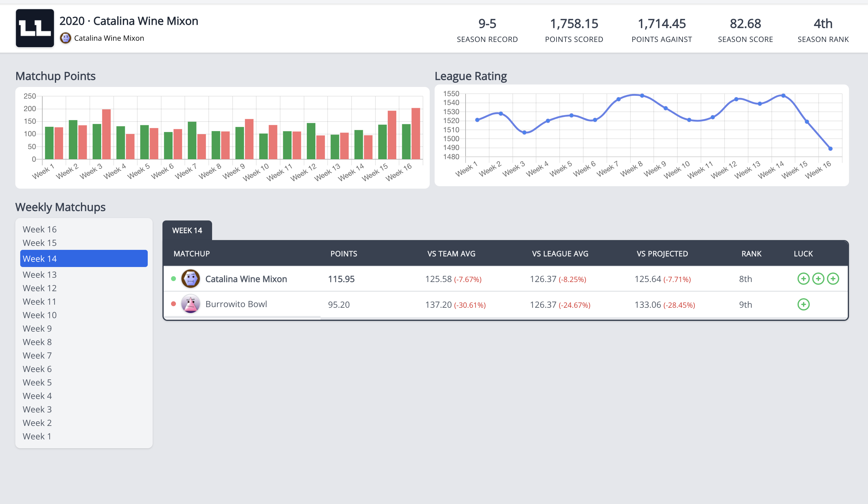Viewport: 868px width, 504px height.
Task: Click the 125.64 (-7.71%) projected cell
Action: (x=663, y=279)
